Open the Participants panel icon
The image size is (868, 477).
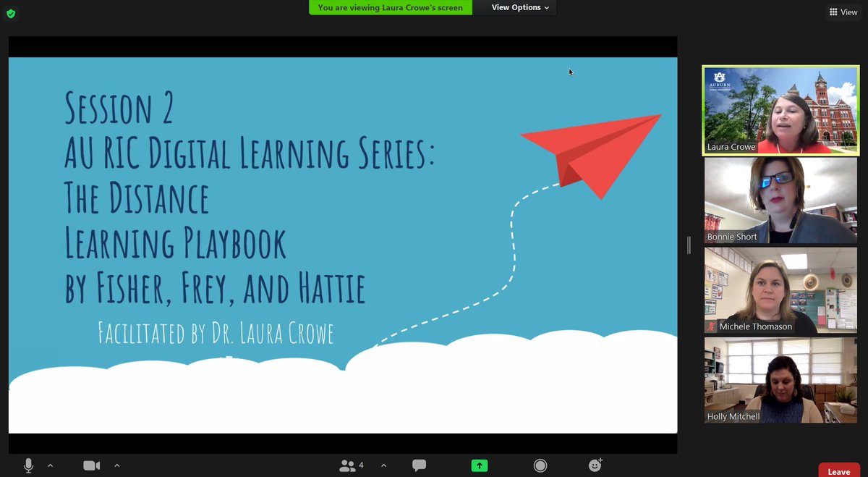(x=347, y=465)
